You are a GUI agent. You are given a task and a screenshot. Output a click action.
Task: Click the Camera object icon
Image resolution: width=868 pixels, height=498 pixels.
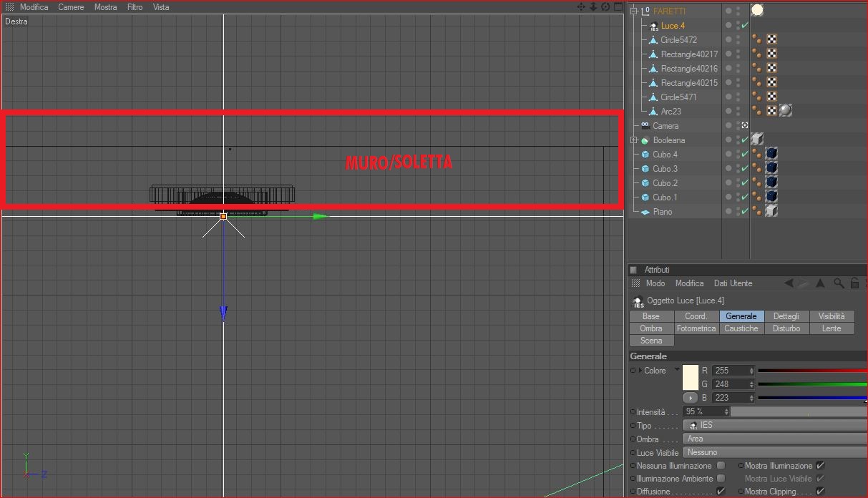pyautogui.click(x=645, y=125)
